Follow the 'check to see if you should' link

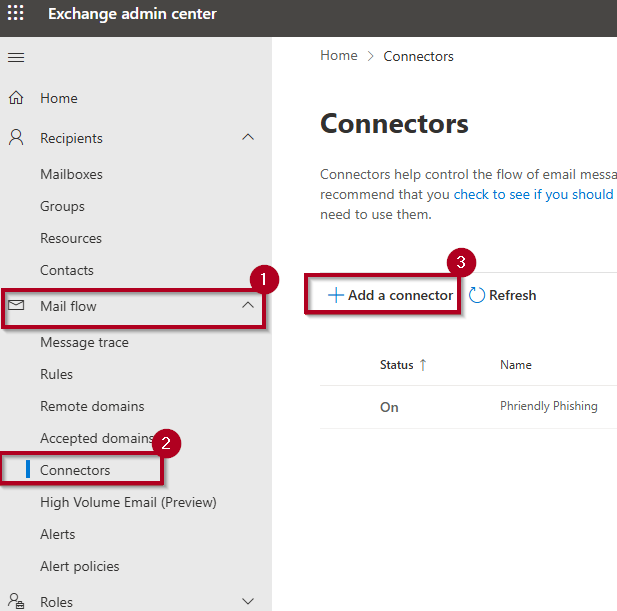coord(533,194)
